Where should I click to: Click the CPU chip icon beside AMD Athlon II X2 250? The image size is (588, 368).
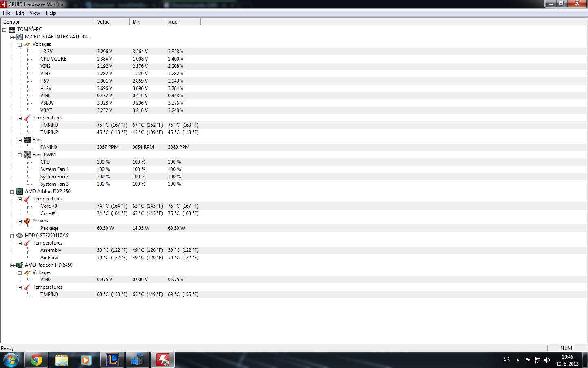point(20,191)
